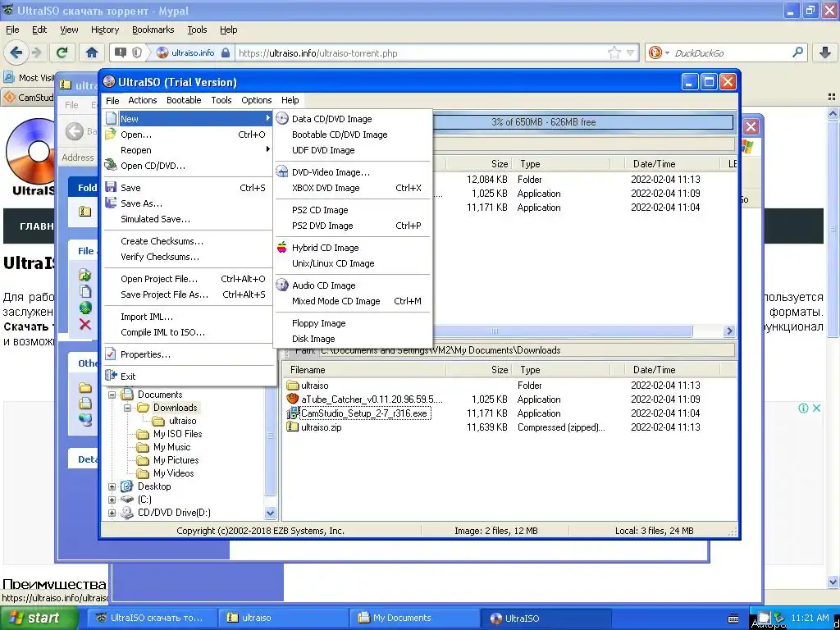Click the red X delete icon in Explorer
Screen dimensions: 840x630
point(85,325)
